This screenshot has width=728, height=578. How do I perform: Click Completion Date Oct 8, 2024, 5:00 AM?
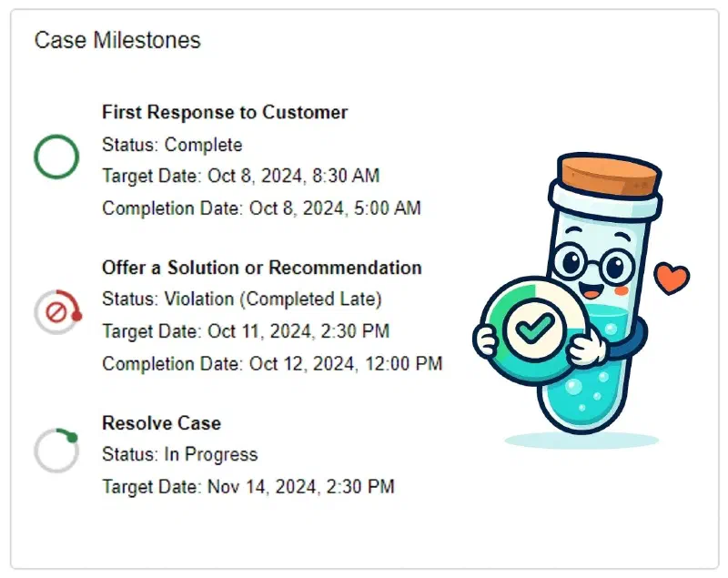point(261,208)
